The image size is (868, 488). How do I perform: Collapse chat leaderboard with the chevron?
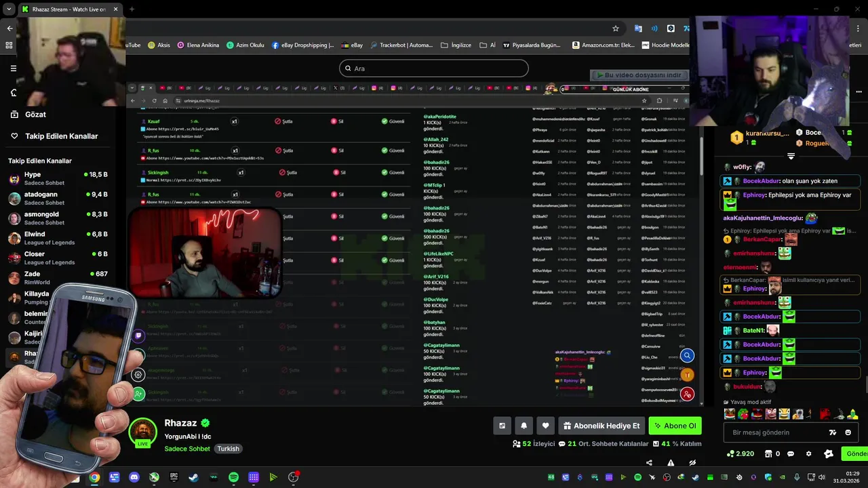coord(791,157)
